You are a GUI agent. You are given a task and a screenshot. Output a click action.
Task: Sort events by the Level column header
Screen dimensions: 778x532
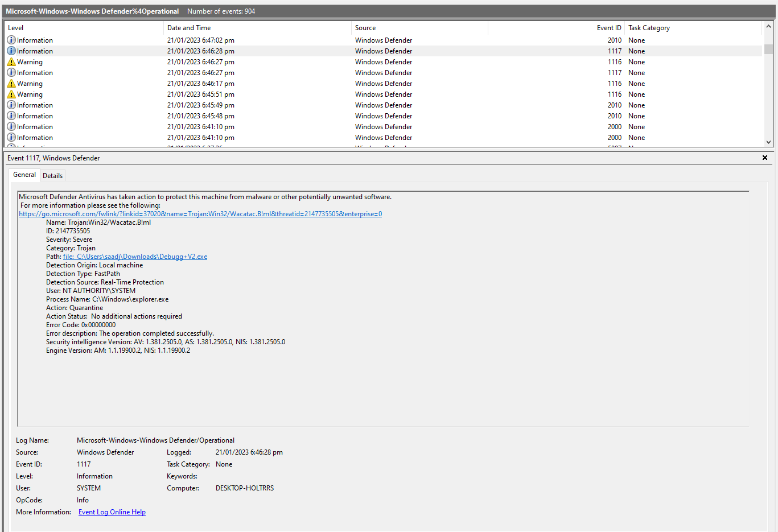tap(84, 28)
